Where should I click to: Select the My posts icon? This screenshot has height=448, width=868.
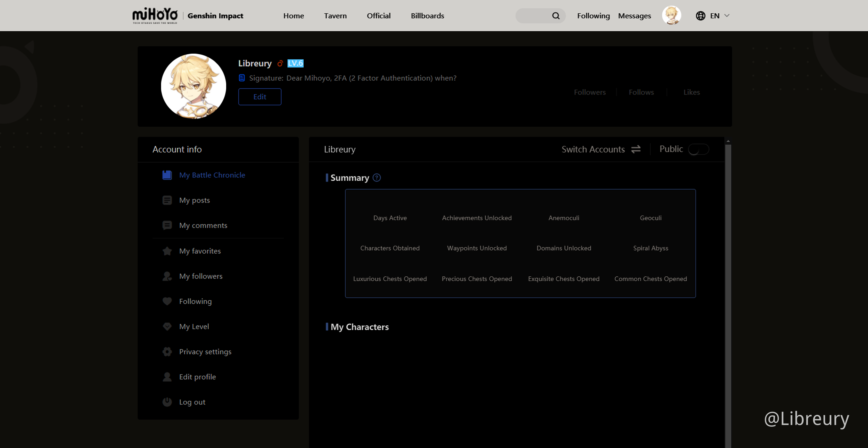[167, 200]
